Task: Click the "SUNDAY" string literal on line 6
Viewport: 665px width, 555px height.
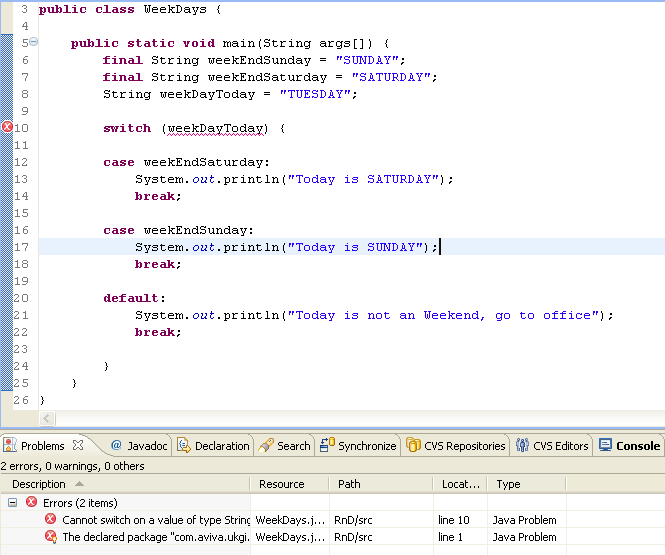Action: [367, 60]
